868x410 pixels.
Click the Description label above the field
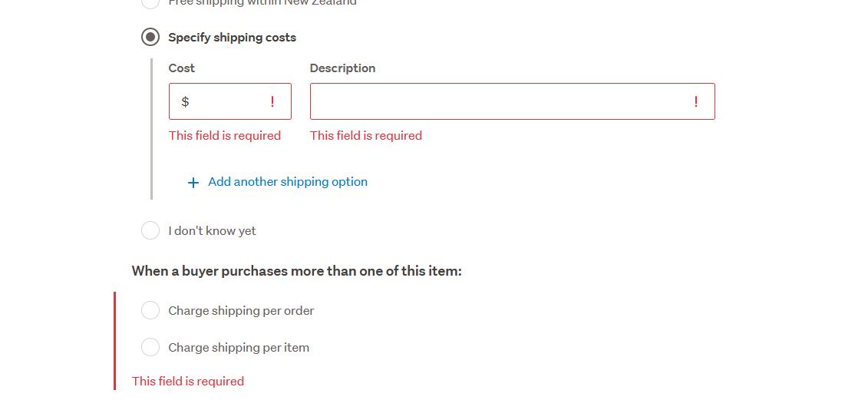(x=342, y=68)
